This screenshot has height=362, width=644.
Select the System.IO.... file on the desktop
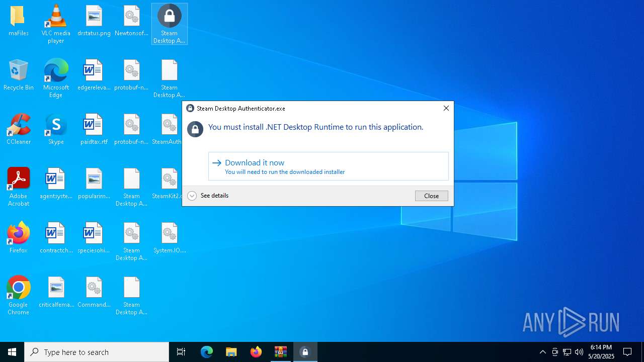tap(170, 239)
